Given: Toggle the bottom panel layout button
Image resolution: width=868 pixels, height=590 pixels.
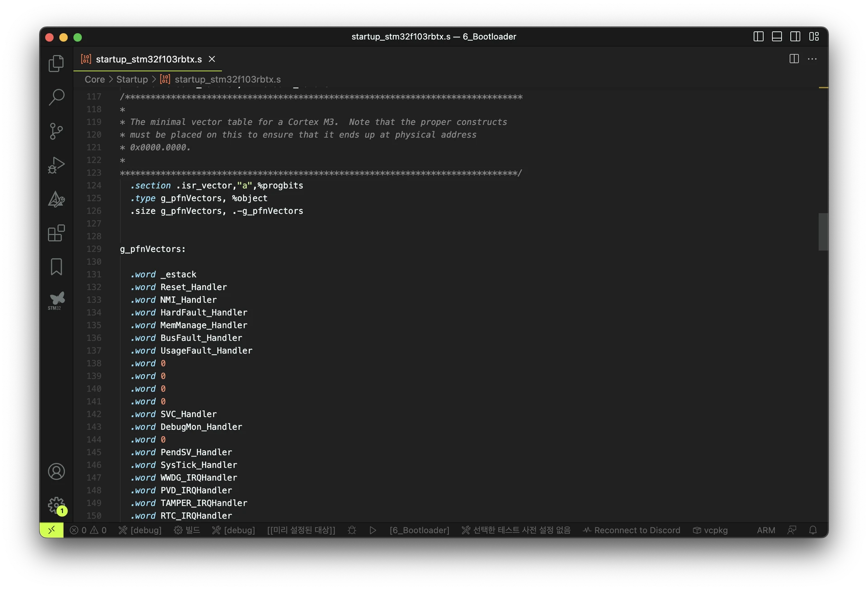Looking at the screenshot, I should pos(777,37).
